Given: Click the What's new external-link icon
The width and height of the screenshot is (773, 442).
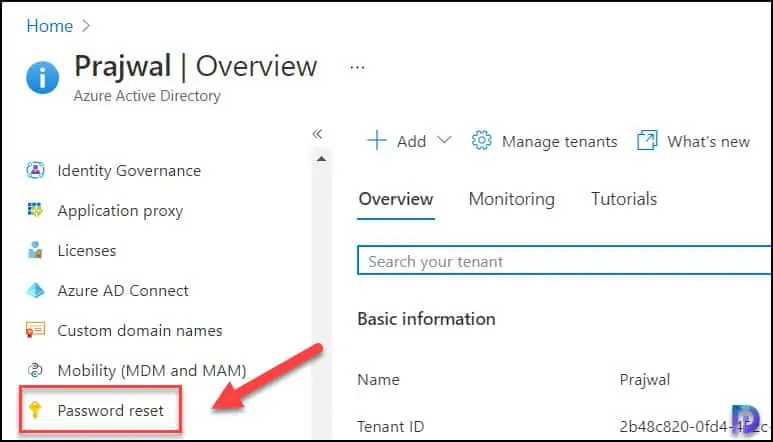Looking at the screenshot, I should 647,140.
